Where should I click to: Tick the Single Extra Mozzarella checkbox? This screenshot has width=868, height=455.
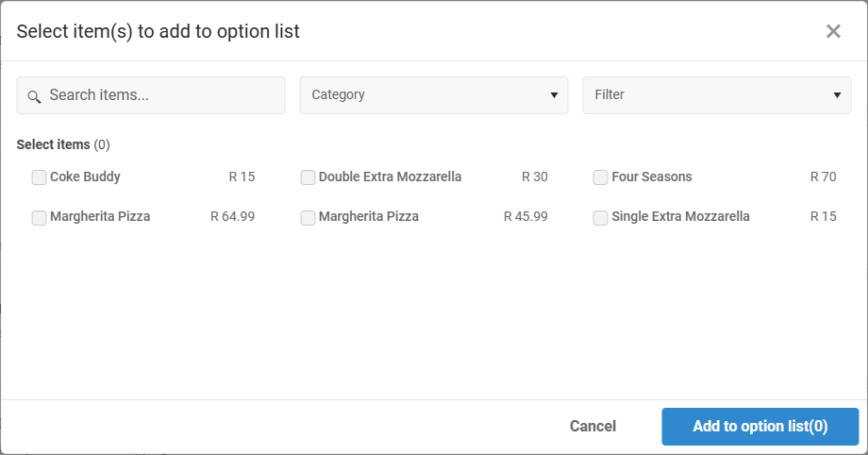point(600,217)
